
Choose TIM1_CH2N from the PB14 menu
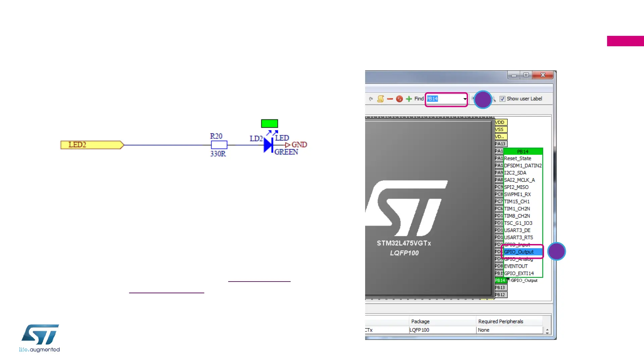[x=523, y=209]
